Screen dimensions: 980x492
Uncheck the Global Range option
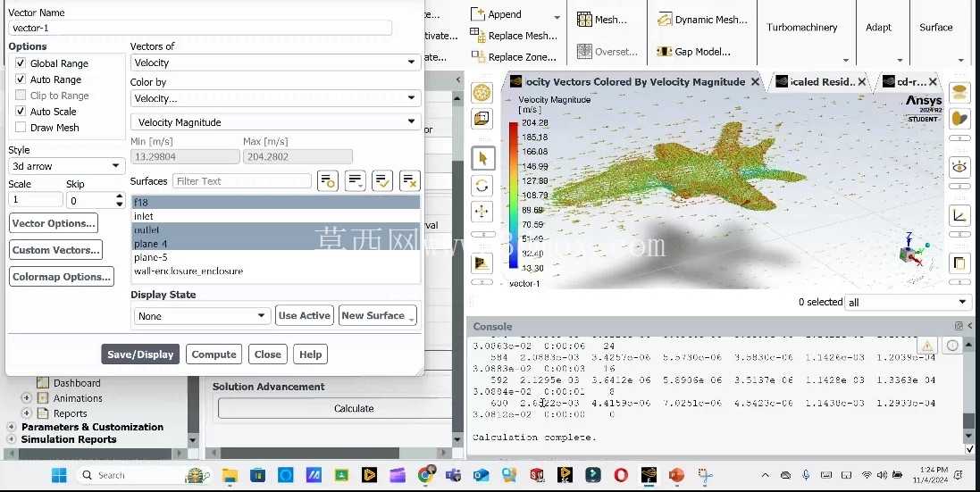(21, 63)
